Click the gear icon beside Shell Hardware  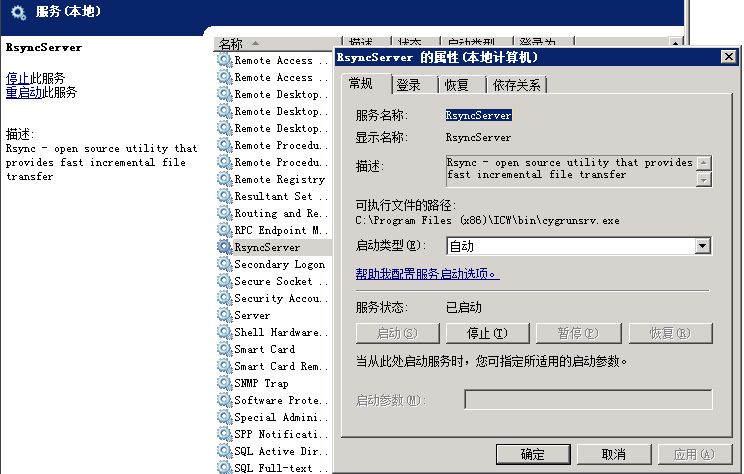click(x=224, y=332)
